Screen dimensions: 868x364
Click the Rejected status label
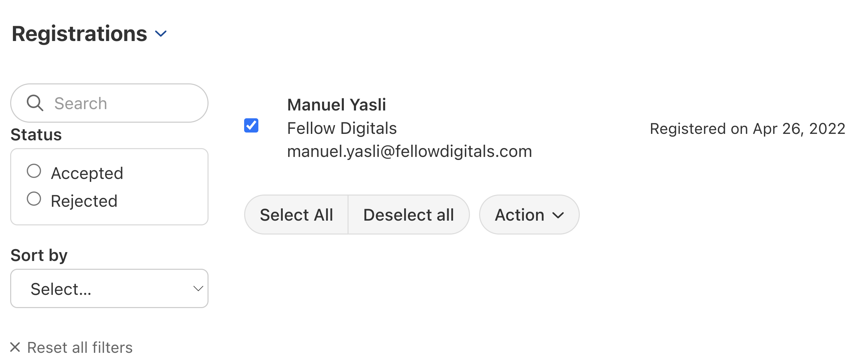(84, 201)
